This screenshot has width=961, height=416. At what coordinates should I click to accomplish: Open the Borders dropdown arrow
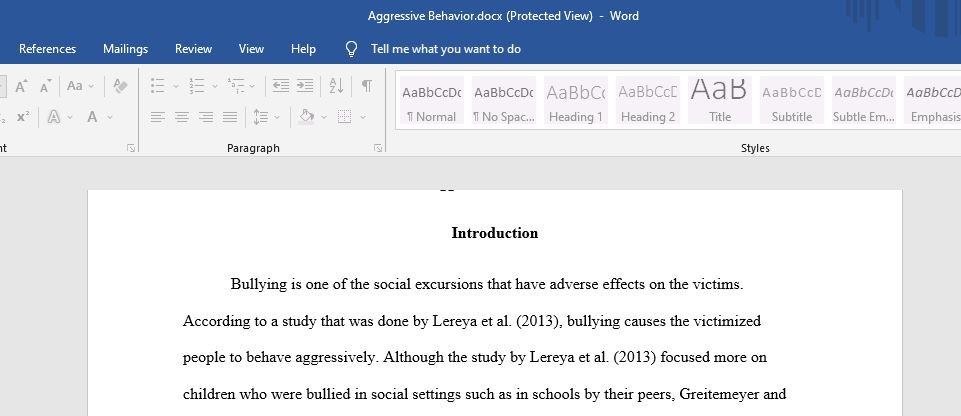click(x=363, y=117)
